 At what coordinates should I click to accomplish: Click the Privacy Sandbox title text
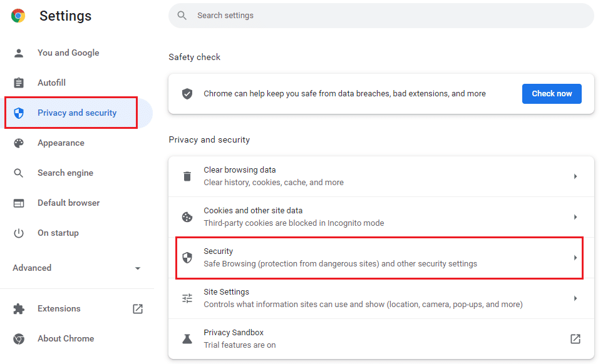tap(234, 333)
